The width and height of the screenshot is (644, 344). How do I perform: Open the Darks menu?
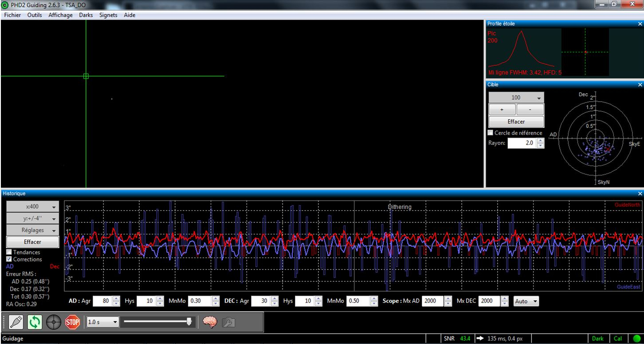(86, 15)
